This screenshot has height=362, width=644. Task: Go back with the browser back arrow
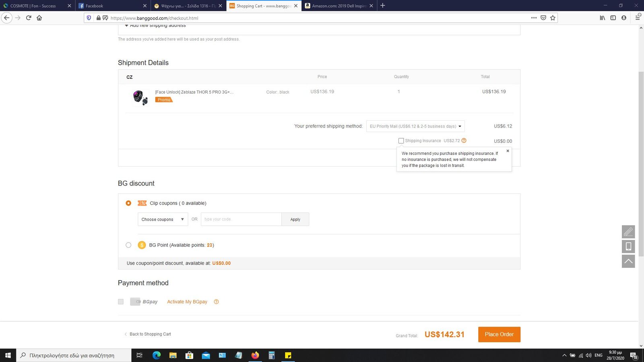click(x=6, y=18)
